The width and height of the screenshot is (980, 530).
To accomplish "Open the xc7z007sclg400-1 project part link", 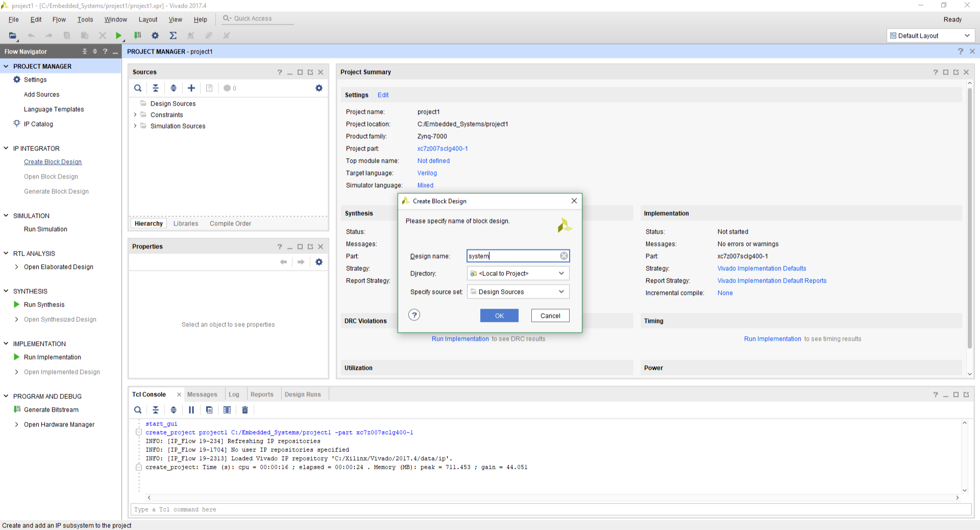I will (x=443, y=149).
